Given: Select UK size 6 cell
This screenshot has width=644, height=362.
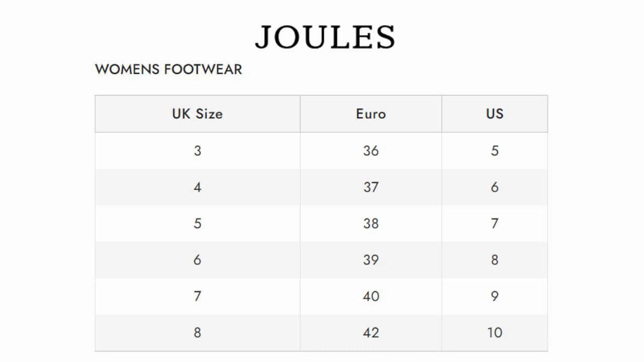Looking at the screenshot, I should [x=197, y=260].
